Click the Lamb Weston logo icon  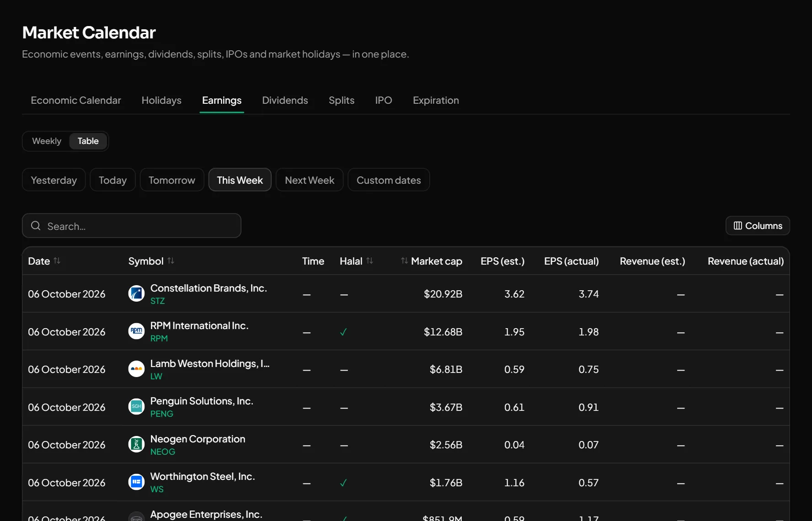136,369
